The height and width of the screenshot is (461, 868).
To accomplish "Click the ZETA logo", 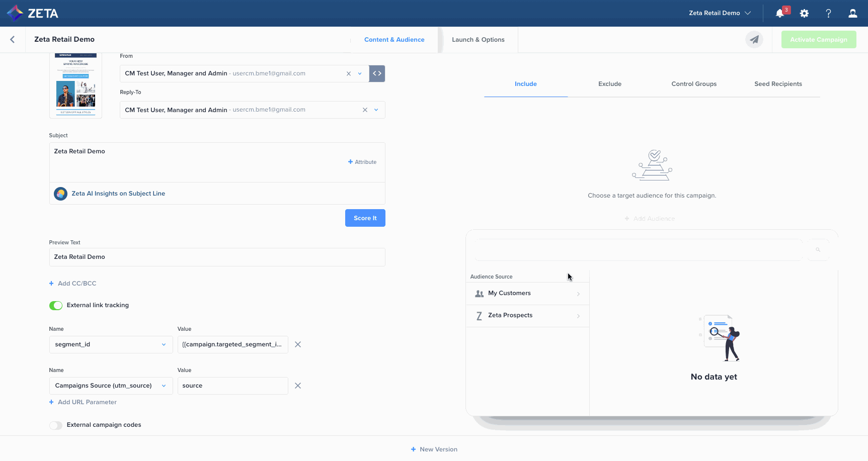I will coord(33,13).
